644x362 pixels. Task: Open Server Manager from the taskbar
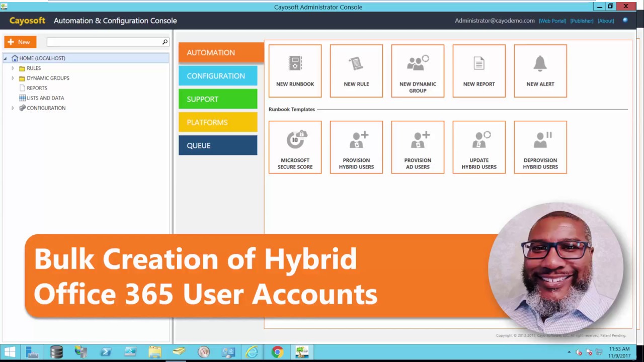point(32,352)
